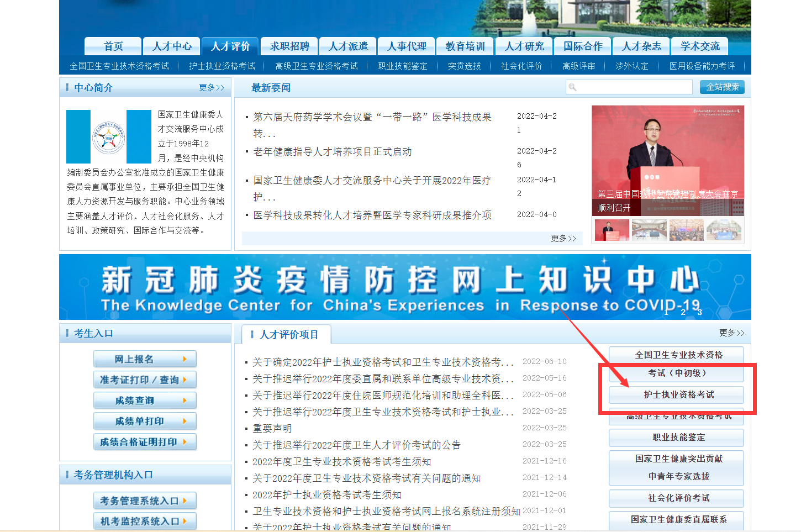Click 更多 link in 人才评价项目 panel
801x532 pixels.
point(732,333)
